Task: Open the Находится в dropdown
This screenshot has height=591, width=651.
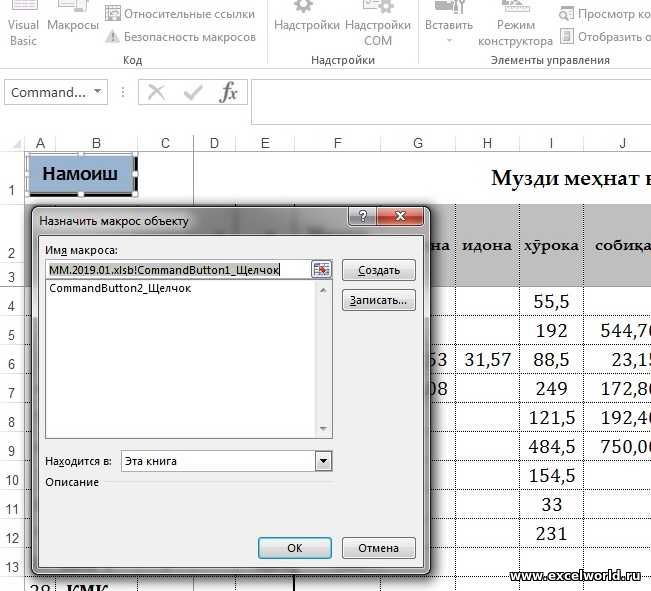Action: [323, 461]
